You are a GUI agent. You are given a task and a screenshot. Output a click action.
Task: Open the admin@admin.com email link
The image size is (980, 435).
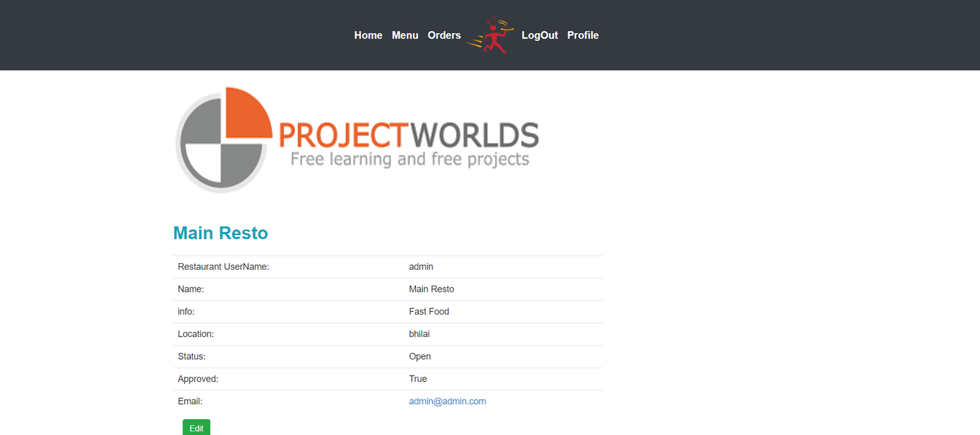click(447, 401)
